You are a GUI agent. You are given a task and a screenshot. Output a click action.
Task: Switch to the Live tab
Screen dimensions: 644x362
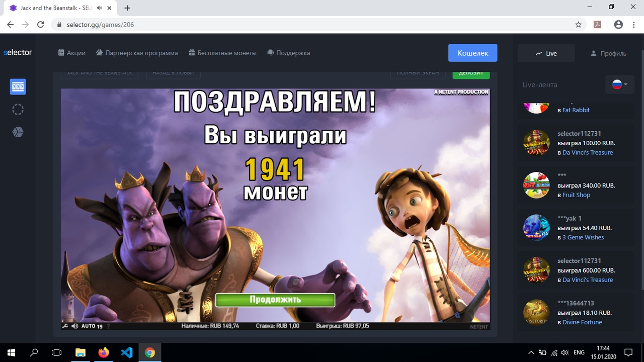[546, 53]
